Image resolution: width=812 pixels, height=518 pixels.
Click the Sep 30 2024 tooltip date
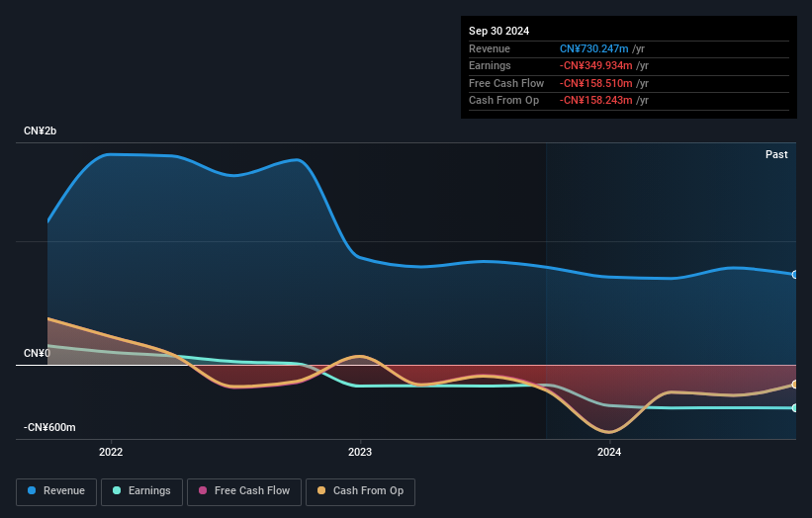(x=498, y=31)
